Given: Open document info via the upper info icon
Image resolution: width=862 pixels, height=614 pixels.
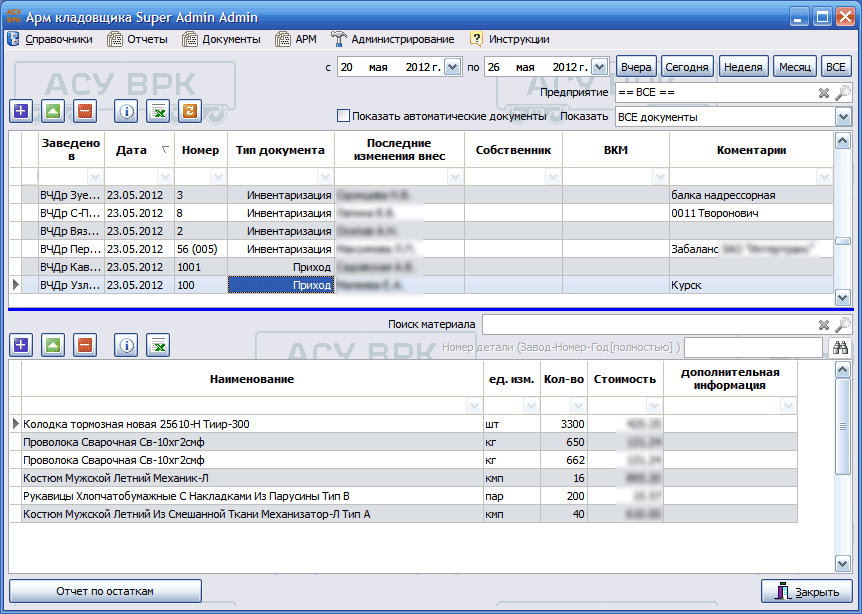Looking at the screenshot, I should point(126,110).
